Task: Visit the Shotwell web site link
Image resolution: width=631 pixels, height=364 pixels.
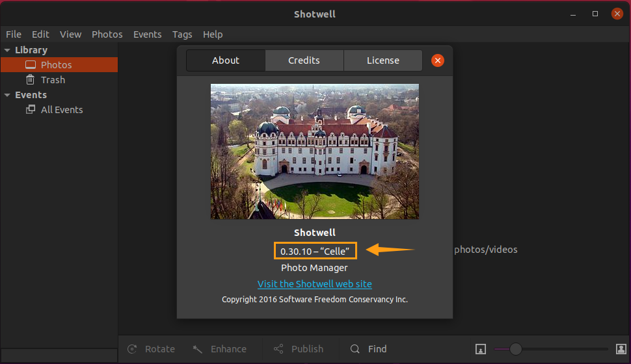Action: coord(315,284)
